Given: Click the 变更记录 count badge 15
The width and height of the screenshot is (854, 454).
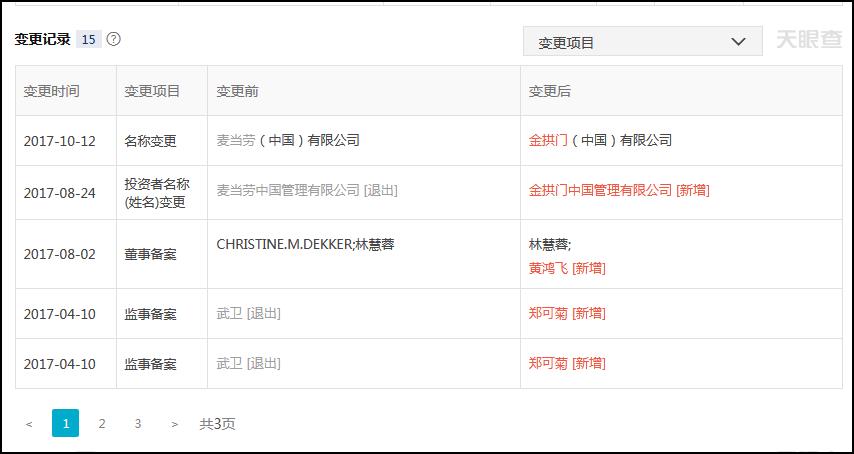Looking at the screenshot, I should click(x=89, y=39).
